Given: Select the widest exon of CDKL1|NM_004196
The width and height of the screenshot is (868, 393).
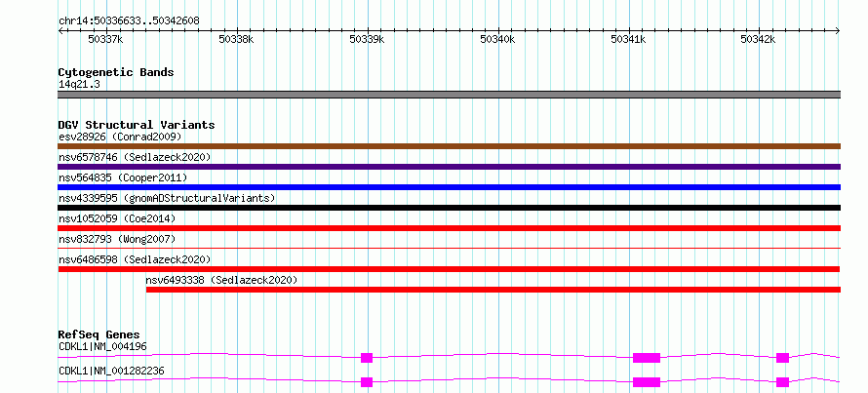Looking at the screenshot, I should click(647, 358).
